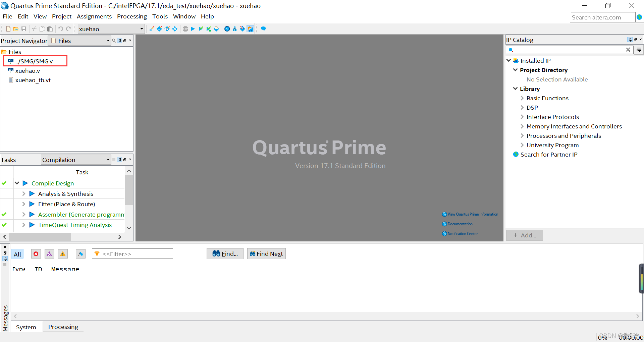Screen dimensions: 644x342
Task: Open the Documentation link
Action: 457,224
